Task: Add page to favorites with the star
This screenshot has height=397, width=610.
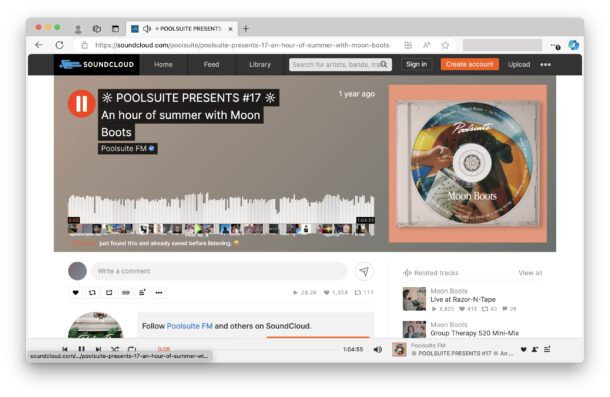Action: (445, 45)
